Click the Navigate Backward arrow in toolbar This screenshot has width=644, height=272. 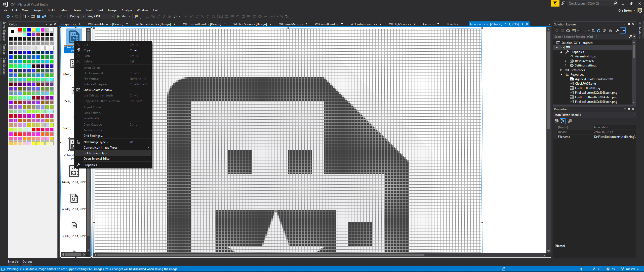point(8,16)
